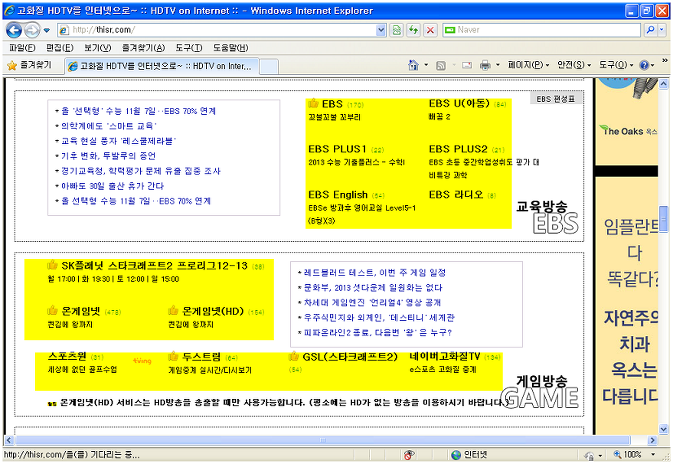
Task: Open the 도구(T) menu
Action: 188,48
